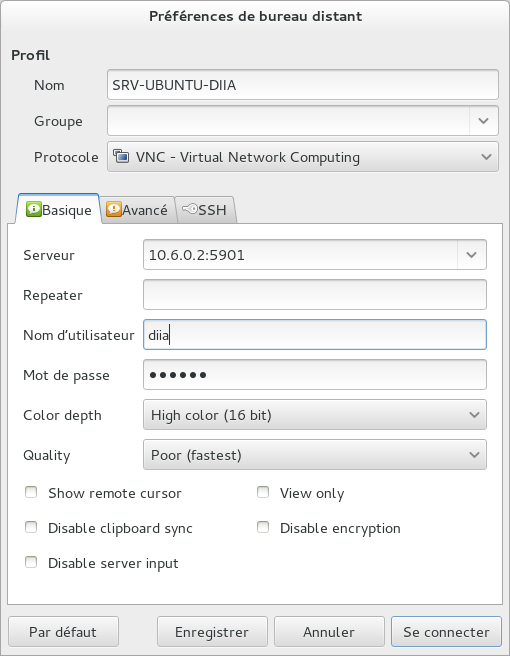The image size is (510, 656).
Task: Open the Protocole dropdown list
Action: [x=303, y=157]
